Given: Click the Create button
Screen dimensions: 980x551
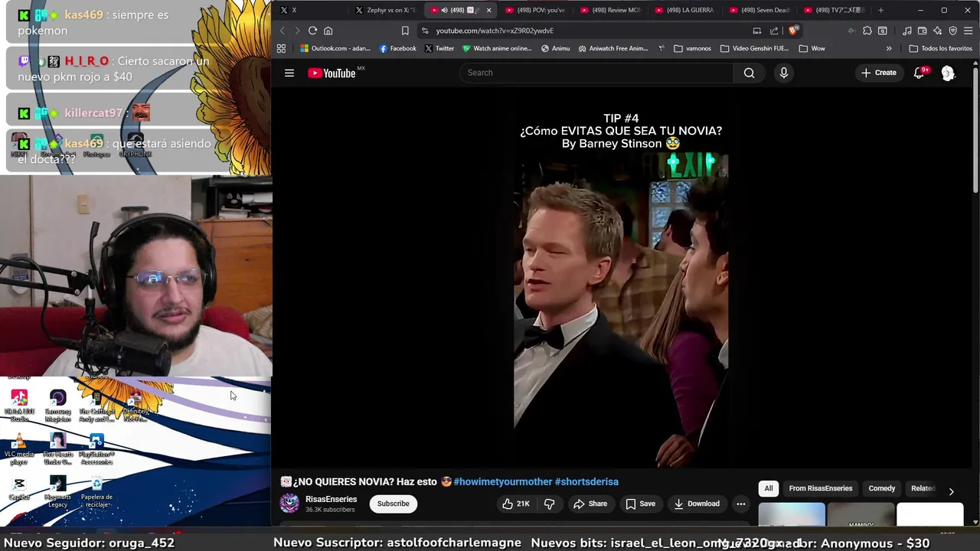Looking at the screenshot, I should click(879, 73).
